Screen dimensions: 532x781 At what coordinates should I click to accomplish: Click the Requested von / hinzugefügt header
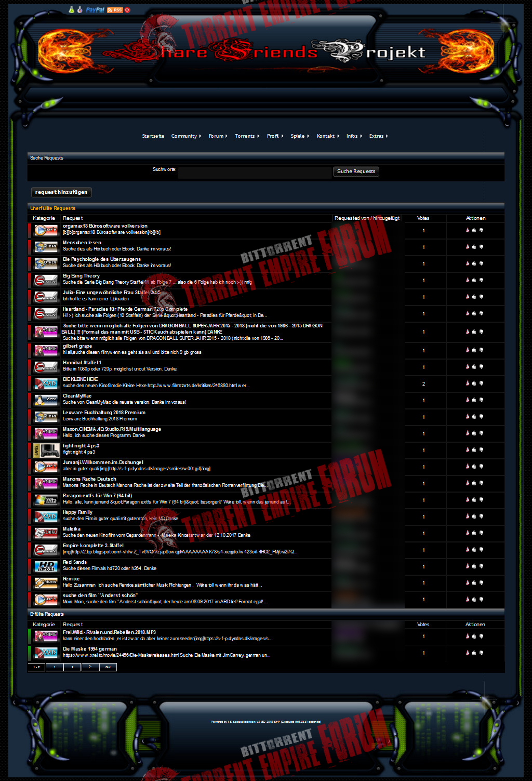(367, 218)
